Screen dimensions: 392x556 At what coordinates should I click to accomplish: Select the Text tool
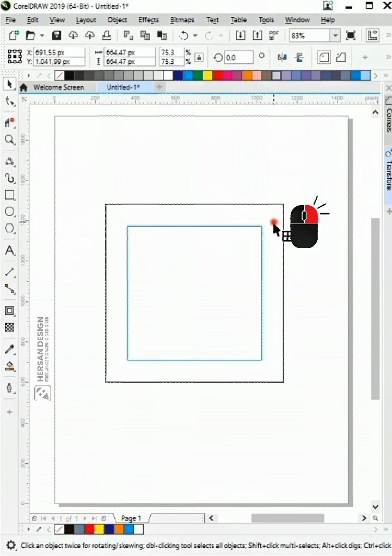pyautogui.click(x=10, y=250)
